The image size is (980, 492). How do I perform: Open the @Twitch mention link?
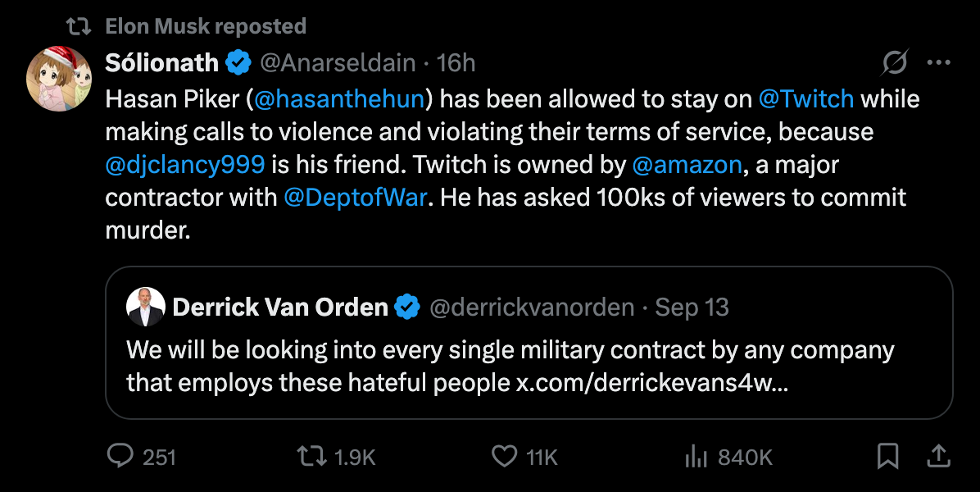(806, 99)
